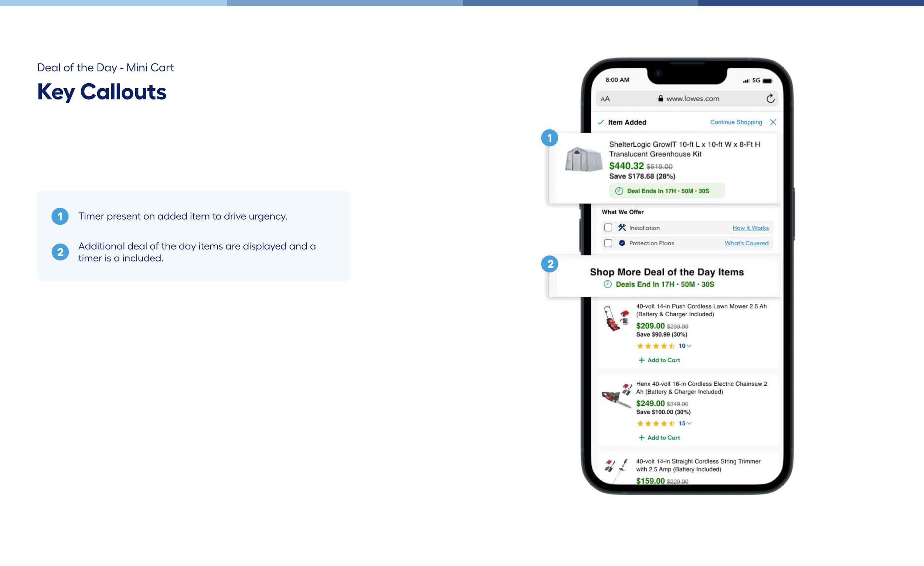Click the Save $178.68 (28%) text

(642, 176)
